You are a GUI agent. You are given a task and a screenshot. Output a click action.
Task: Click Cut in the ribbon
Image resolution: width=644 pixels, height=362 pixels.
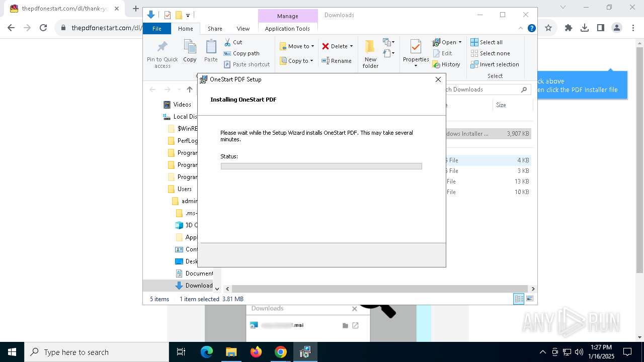click(233, 42)
